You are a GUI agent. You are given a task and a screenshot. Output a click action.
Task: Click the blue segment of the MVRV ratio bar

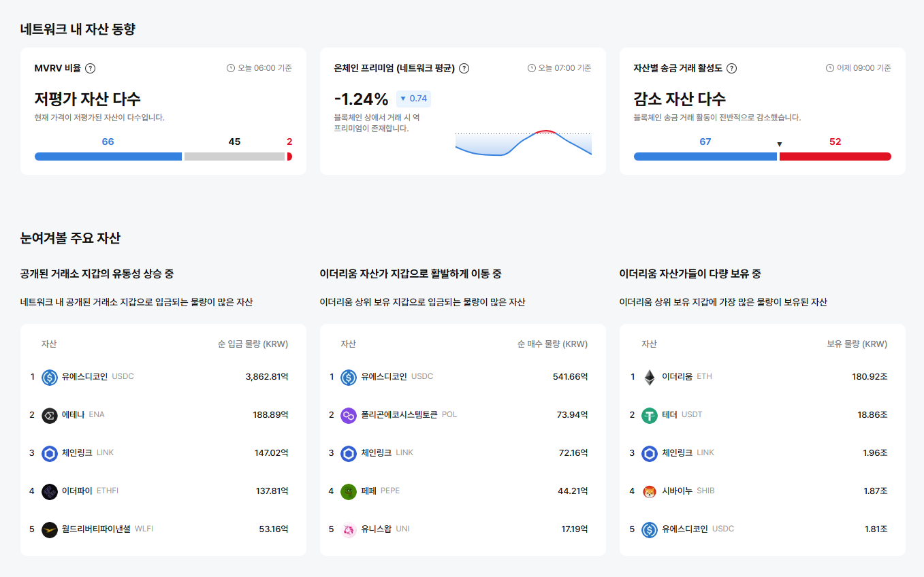(107, 156)
